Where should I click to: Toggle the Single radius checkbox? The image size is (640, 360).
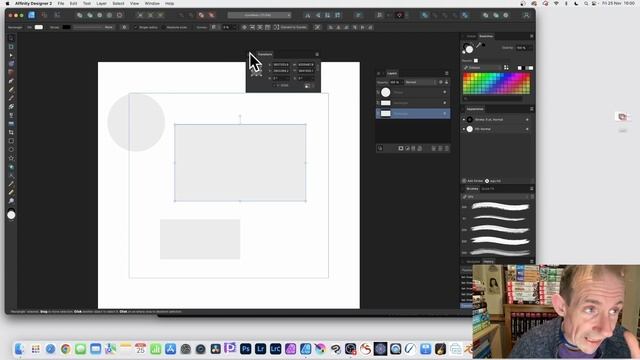pos(136,27)
